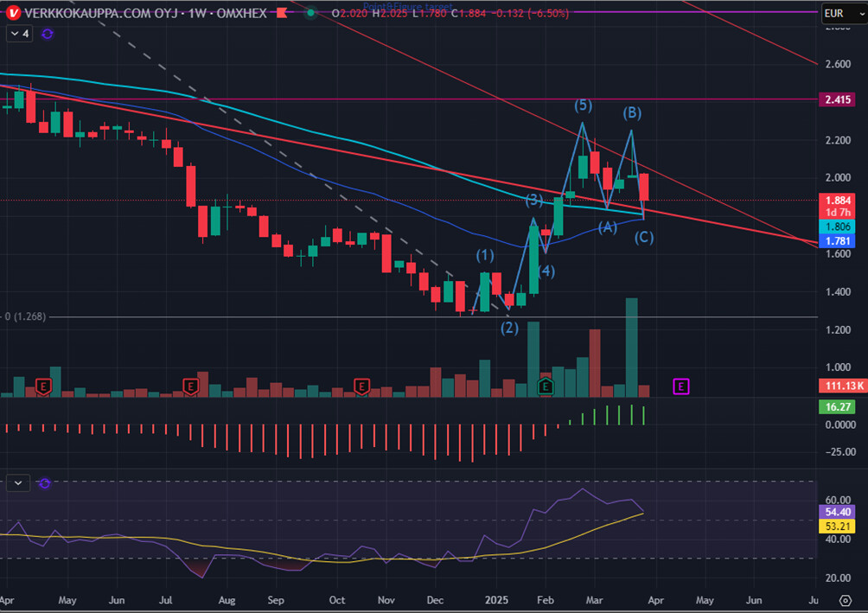The width and height of the screenshot is (868, 613).
Task: Click the 2025 label on time axis
Action: click(x=498, y=599)
